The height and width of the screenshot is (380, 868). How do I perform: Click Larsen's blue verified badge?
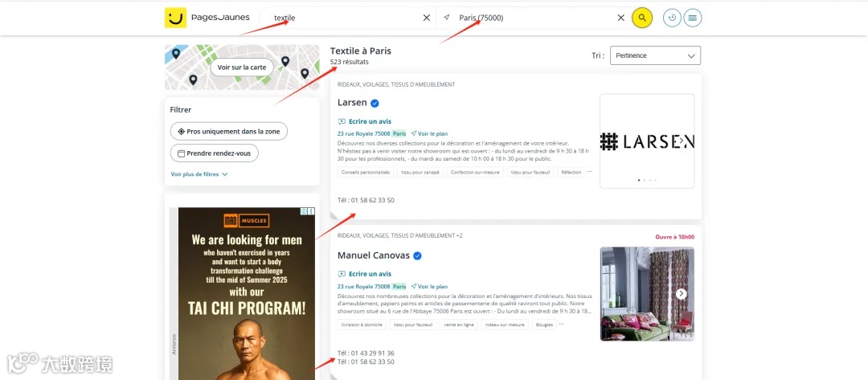[x=375, y=103]
